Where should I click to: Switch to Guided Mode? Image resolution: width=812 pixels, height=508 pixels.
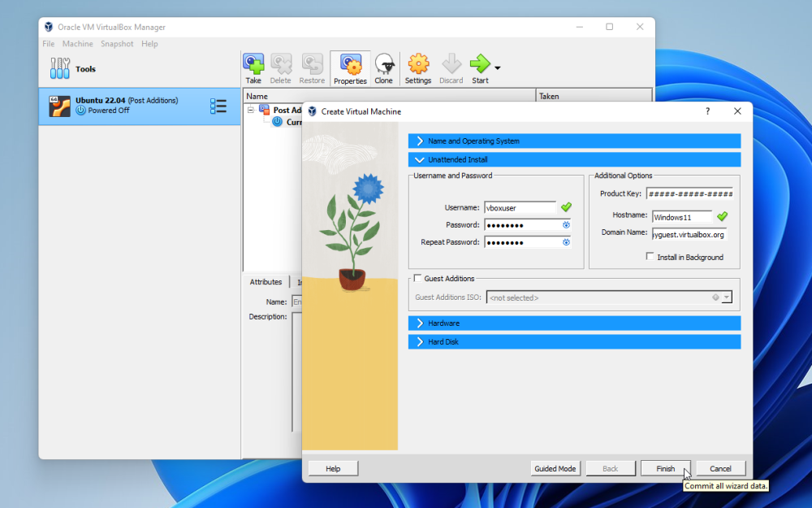click(x=555, y=468)
